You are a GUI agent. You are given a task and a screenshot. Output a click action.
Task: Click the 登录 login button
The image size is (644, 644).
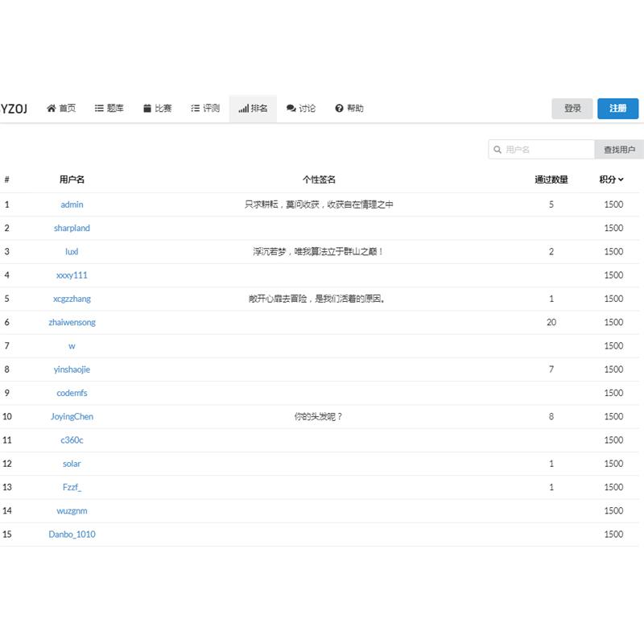click(572, 109)
